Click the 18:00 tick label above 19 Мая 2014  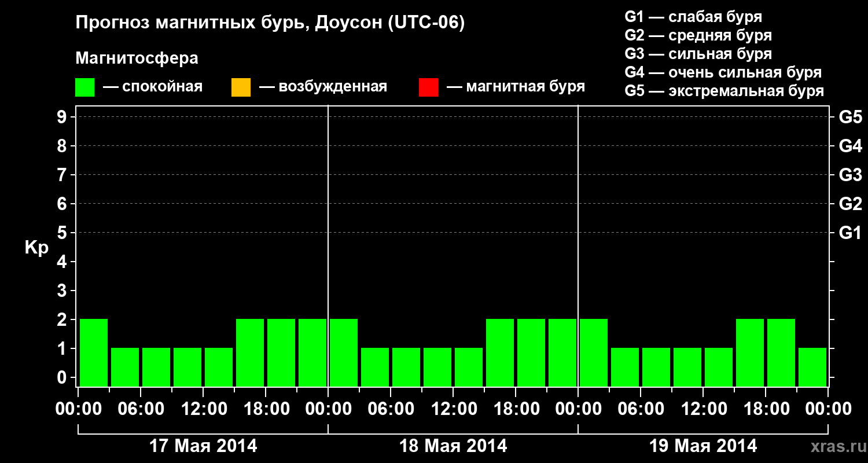pyautogui.click(x=766, y=409)
